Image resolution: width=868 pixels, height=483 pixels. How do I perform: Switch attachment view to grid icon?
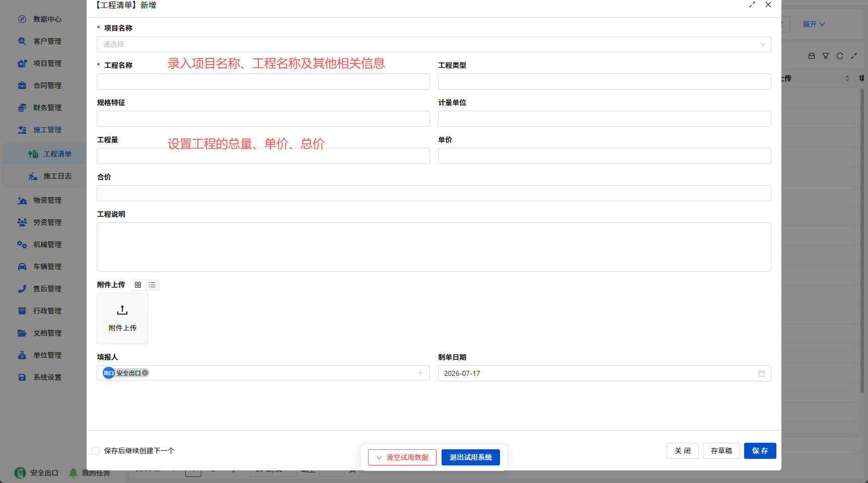pyautogui.click(x=138, y=285)
